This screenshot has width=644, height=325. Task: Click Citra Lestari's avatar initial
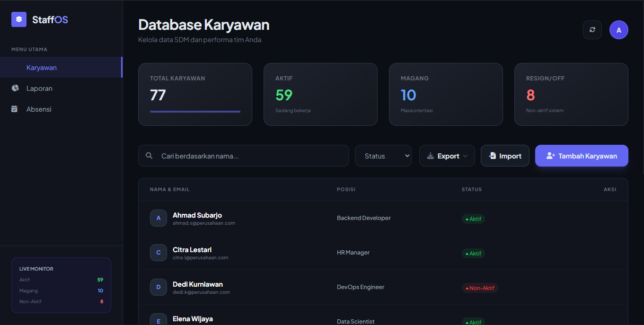pyautogui.click(x=159, y=253)
